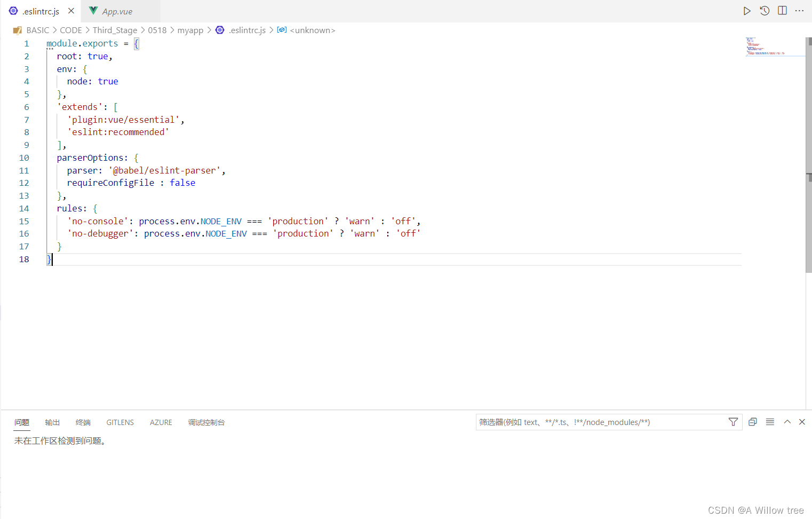
Task: Hide the bottom panel
Action: point(802,422)
